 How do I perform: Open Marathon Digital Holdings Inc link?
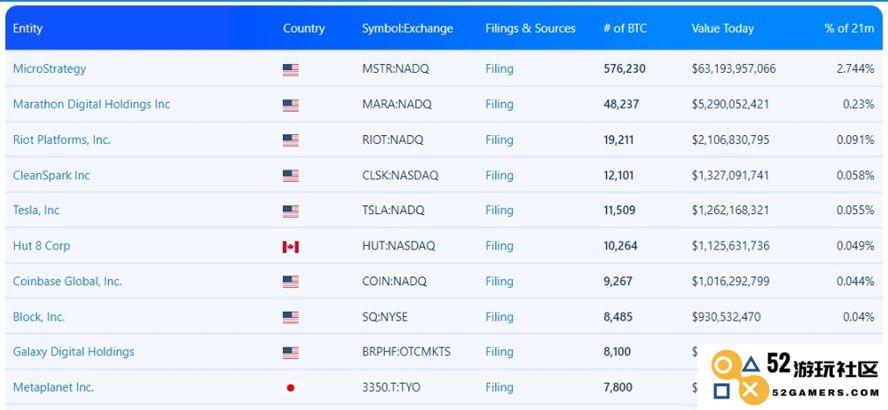(x=91, y=104)
